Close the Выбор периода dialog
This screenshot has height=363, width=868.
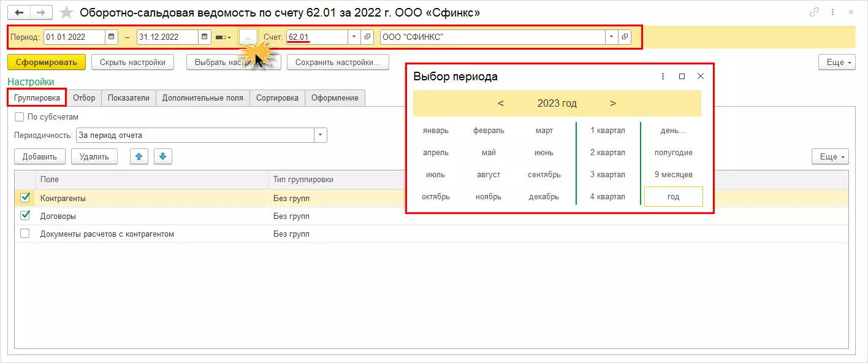pos(701,77)
